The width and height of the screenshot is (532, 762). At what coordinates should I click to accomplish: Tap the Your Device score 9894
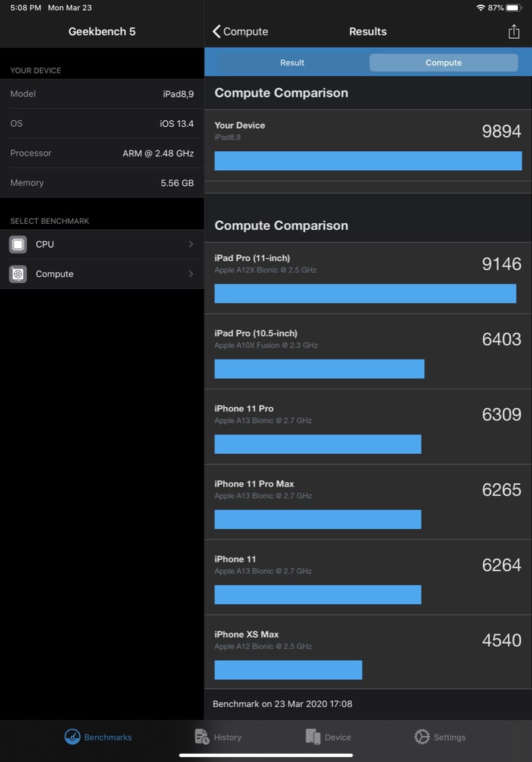pyautogui.click(x=501, y=131)
